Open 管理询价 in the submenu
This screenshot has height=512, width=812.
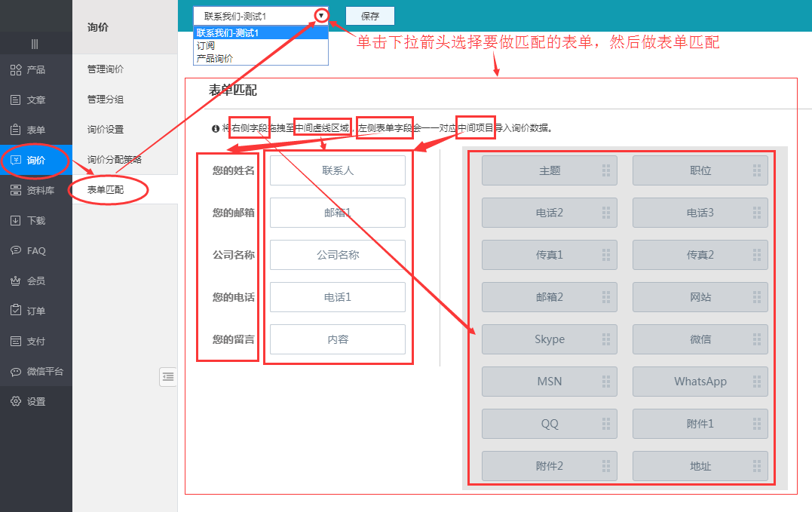pos(106,69)
